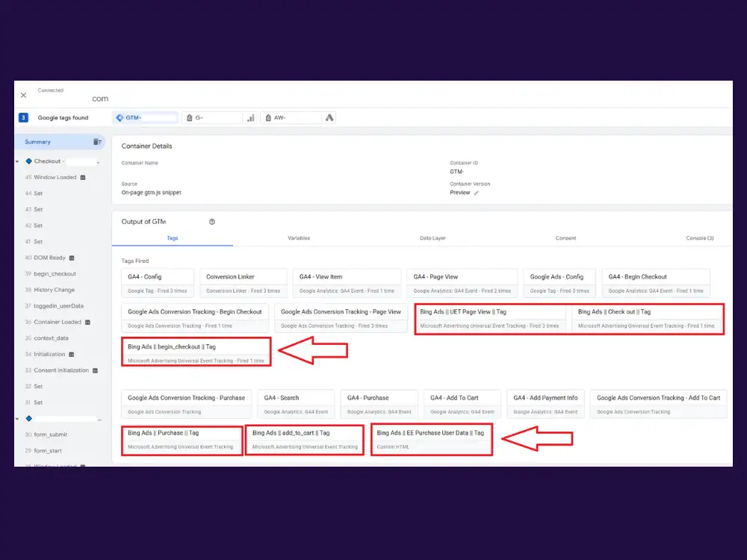This screenshot has width=747, height=560.
Task: Open the GA4 - Config tag card
Action: pos(158,282)
